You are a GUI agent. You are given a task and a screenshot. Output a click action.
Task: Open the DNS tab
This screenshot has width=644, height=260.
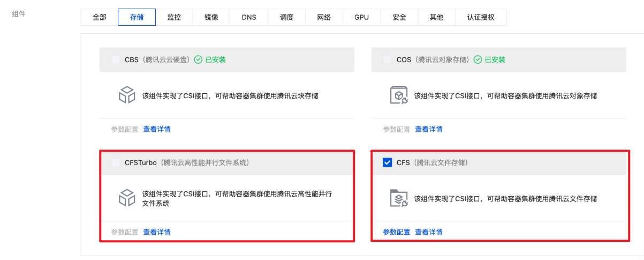point(249,17)
